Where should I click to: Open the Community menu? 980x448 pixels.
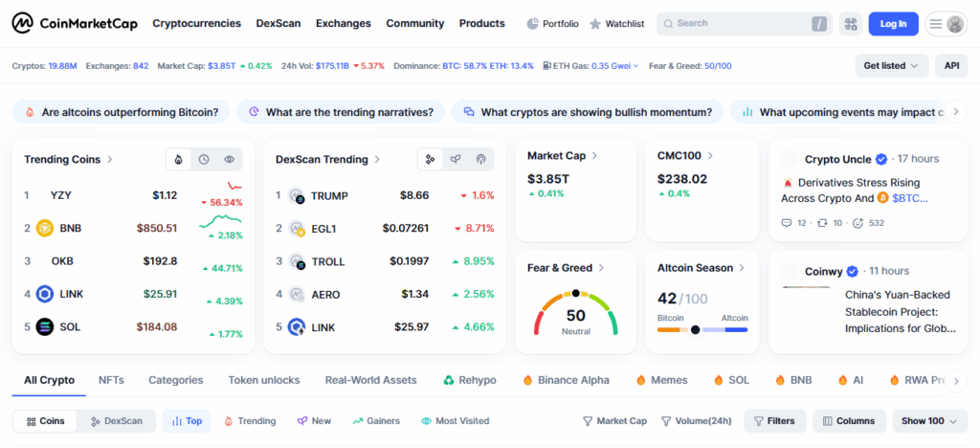click(x=415, y=24)
